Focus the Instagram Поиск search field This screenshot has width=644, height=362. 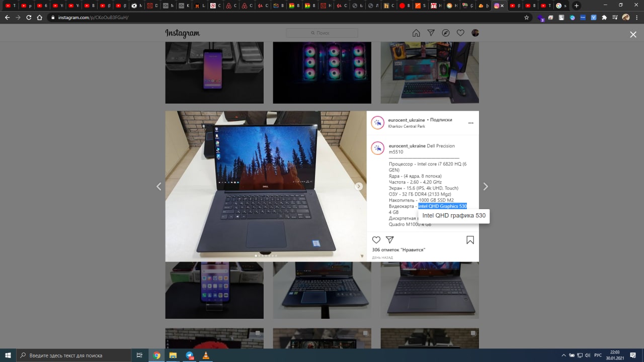[322, 33]
